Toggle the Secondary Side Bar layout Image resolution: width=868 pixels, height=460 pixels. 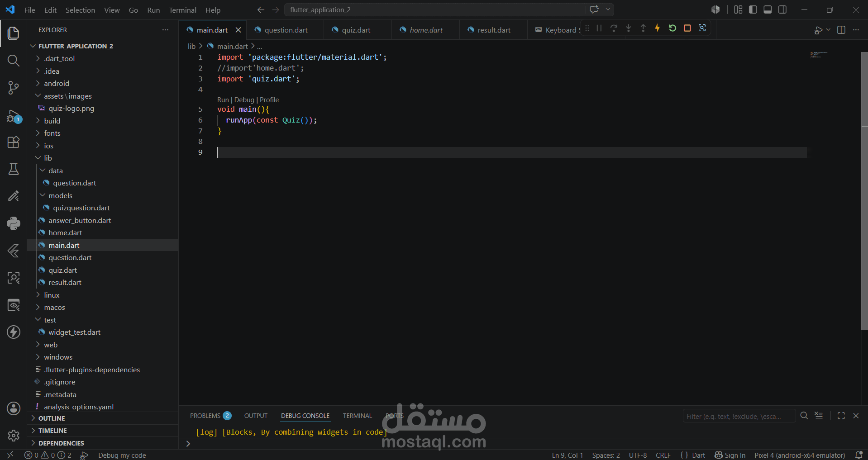[782, 9]
